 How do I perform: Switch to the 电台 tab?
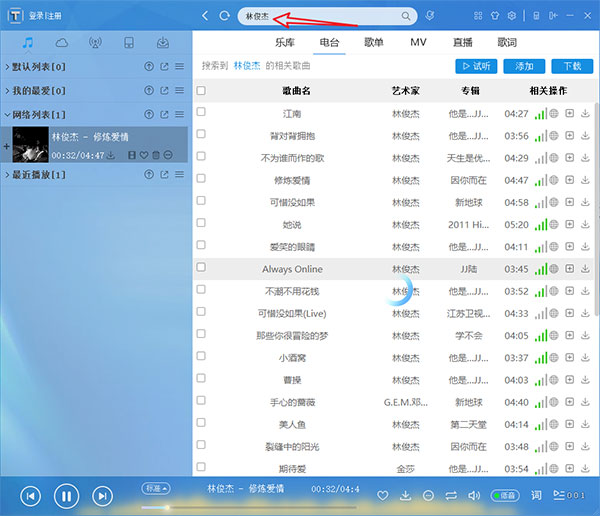(x=329, y=42)
